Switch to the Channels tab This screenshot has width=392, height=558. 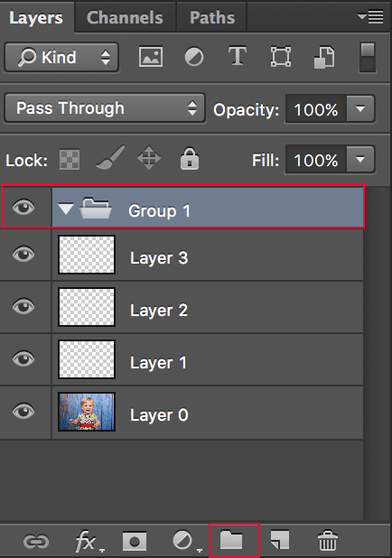(x=125, y=17)
